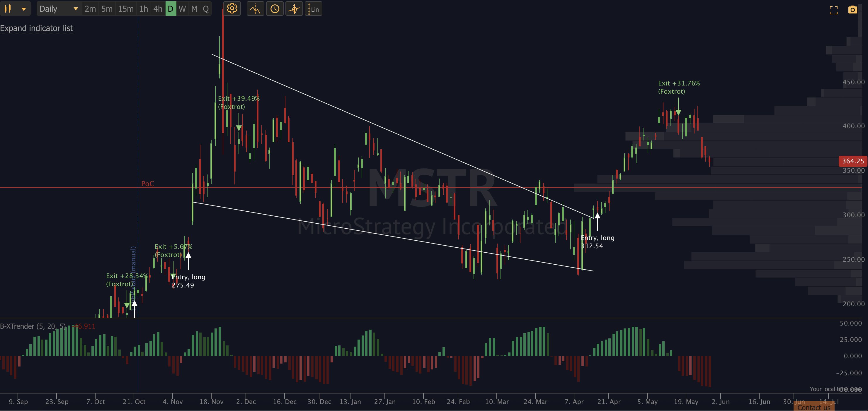Select the 4h timeframe
Viewport: 868px width, 411px height.
click(x=158, y=9)
